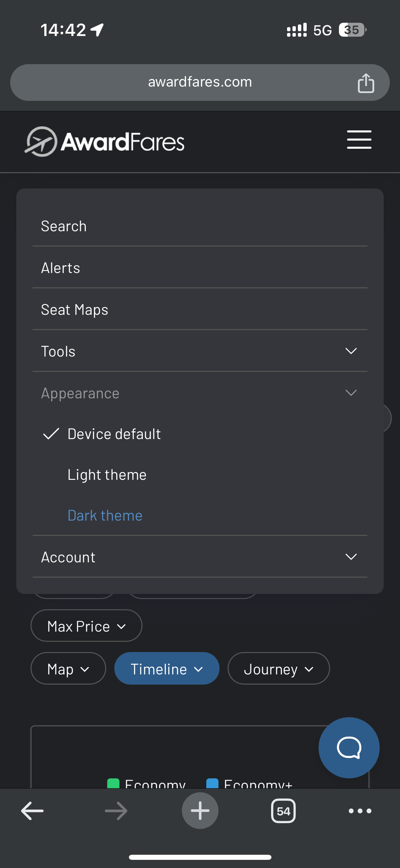Open the tab switcher showing 54 tabs

pyautogui.click(x=283, y=811)
